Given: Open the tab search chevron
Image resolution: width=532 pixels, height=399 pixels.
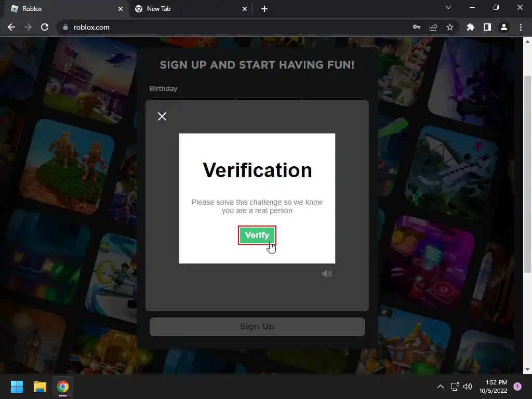Looking at the screenshot, I should click(x=448, y=7).
